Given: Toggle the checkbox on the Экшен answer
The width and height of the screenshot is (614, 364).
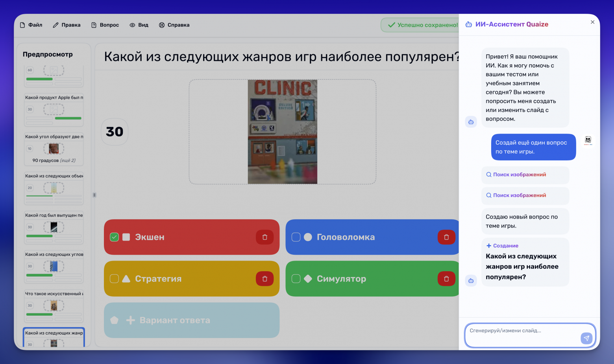Looking at the screenshot, I should pos(114,237).
